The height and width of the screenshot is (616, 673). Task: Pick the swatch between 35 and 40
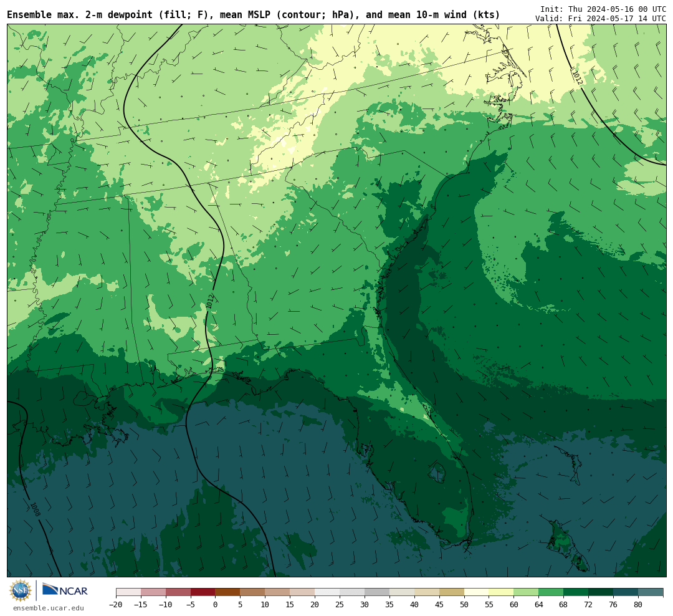click(402, 592)
